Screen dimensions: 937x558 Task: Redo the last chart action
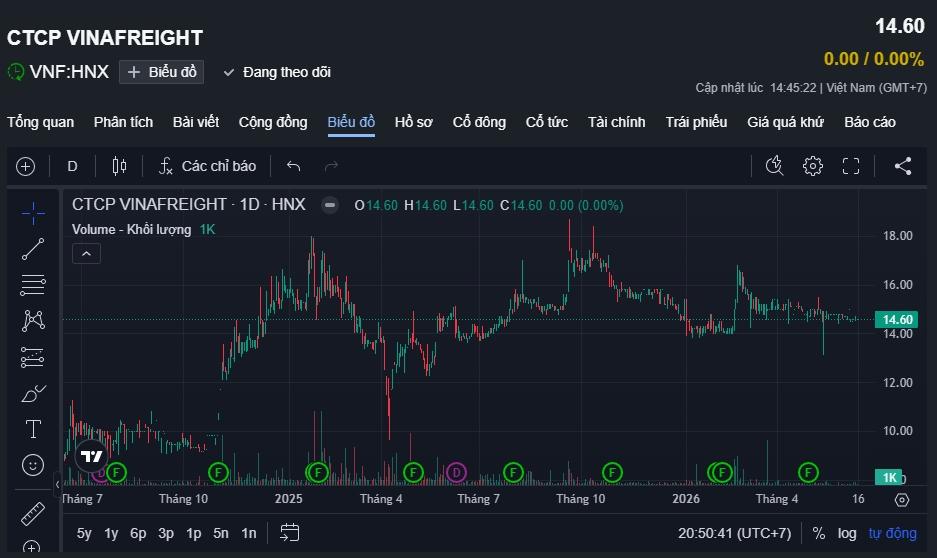331,166
